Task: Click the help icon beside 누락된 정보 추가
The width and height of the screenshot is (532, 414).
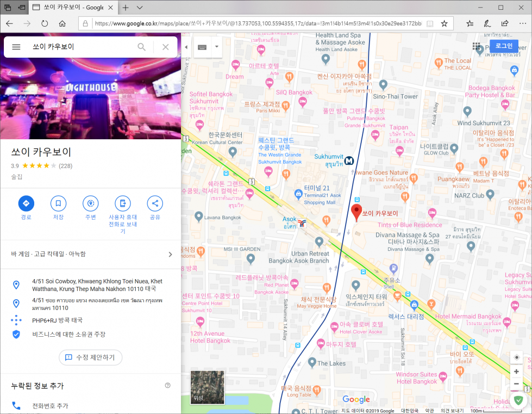Action: pos(167,385)
